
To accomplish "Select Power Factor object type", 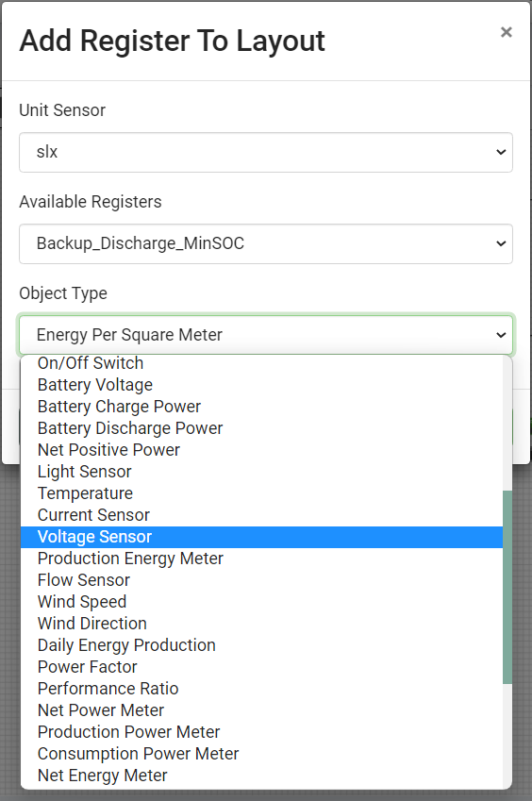I will [x=262, y=667].
